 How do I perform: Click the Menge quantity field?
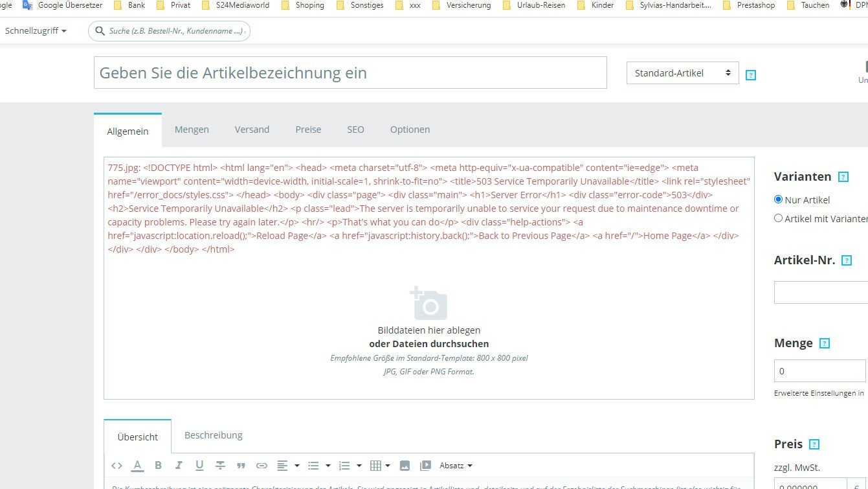click(x=819, y=371)
